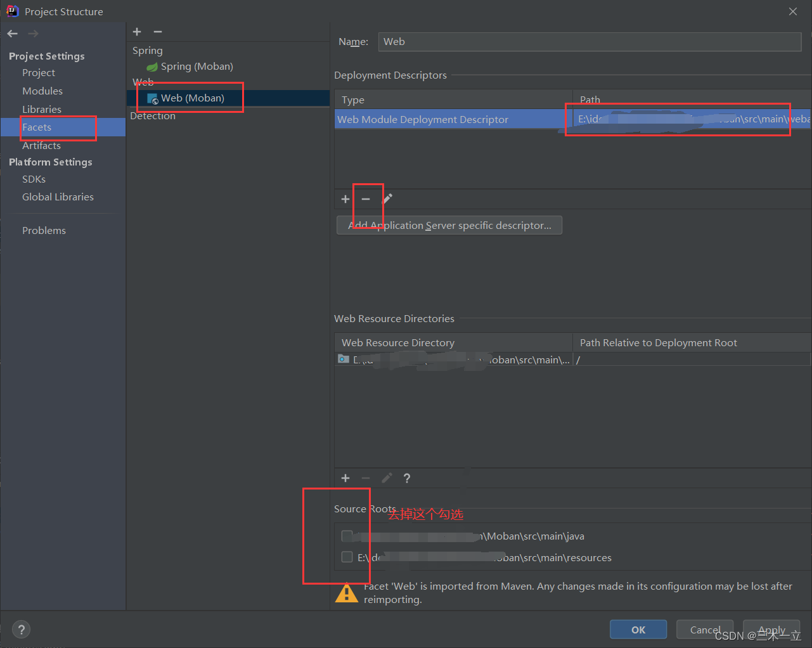The height and width of the screenshot is (648, 812).
Task: Open Artifacts settings page
Action: [x=42, y=146]
